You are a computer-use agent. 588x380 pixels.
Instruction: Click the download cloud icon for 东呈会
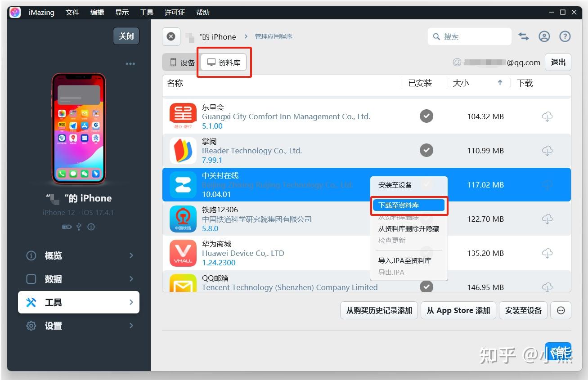coord(547,116)
